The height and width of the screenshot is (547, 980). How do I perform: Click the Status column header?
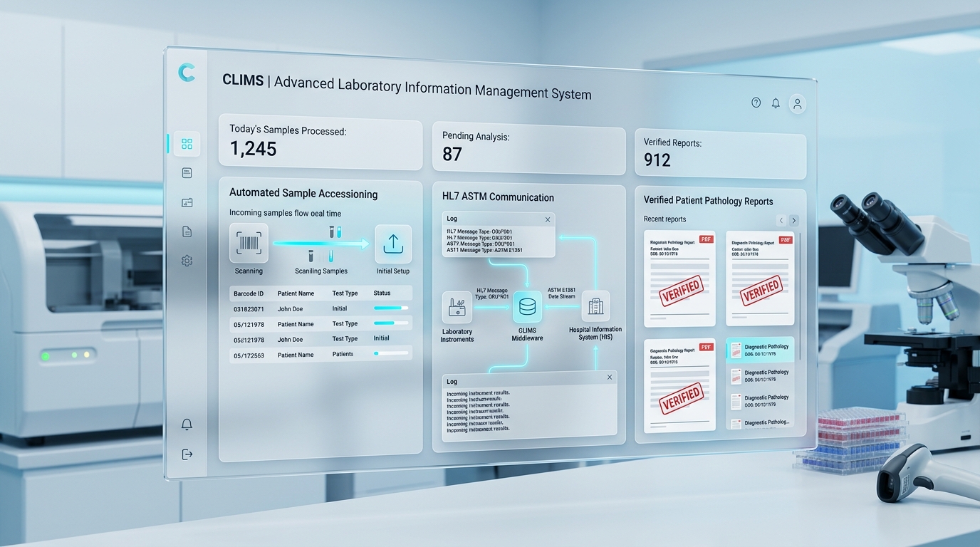[x=382, y=293]
